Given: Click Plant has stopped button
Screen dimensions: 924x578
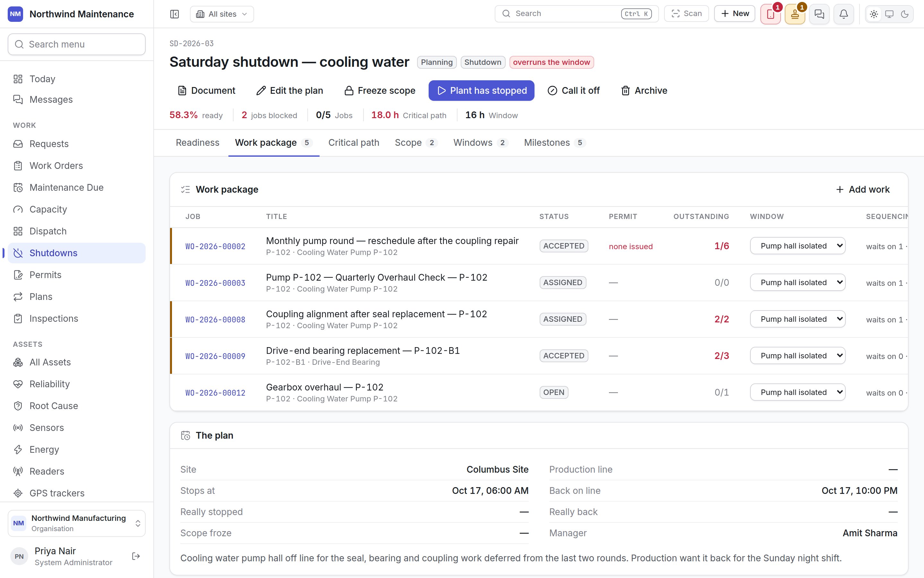Looking at the screenshot, I should click(x=481, y=91).
